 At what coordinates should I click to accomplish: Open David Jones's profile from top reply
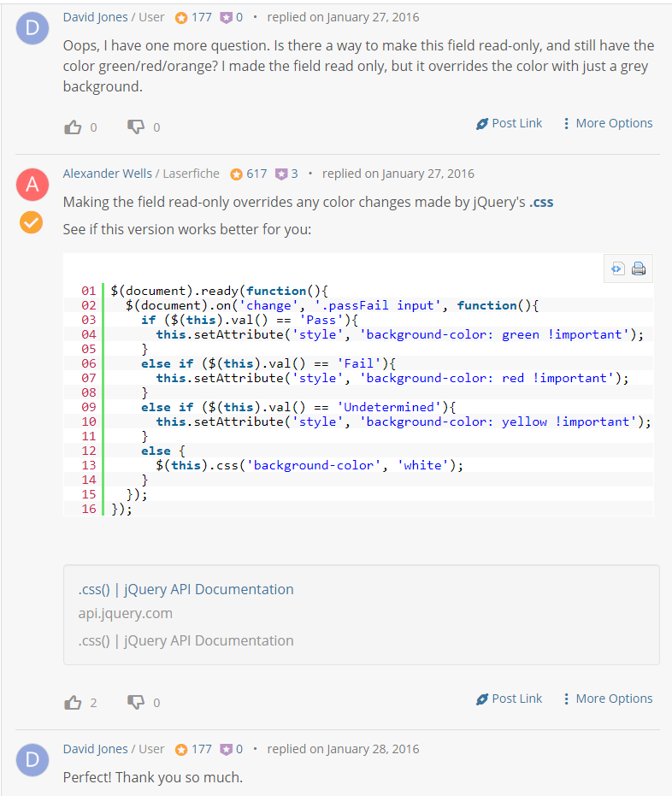96,17
